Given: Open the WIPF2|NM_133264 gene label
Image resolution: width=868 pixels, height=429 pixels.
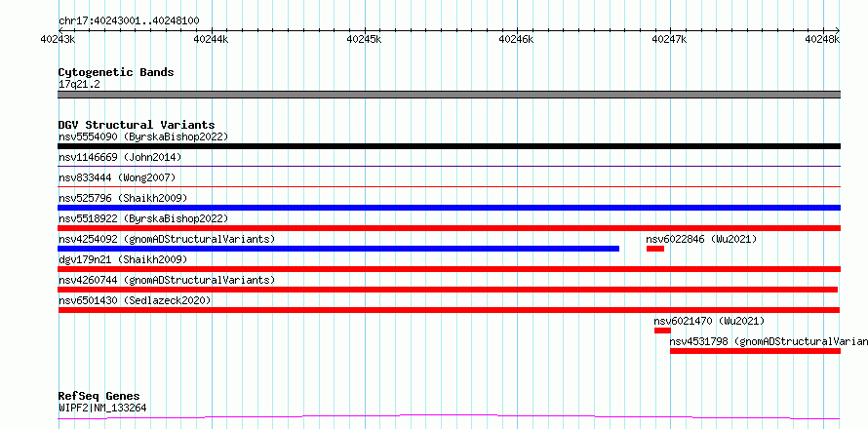Looking at the screenshot, I should 102,409.
